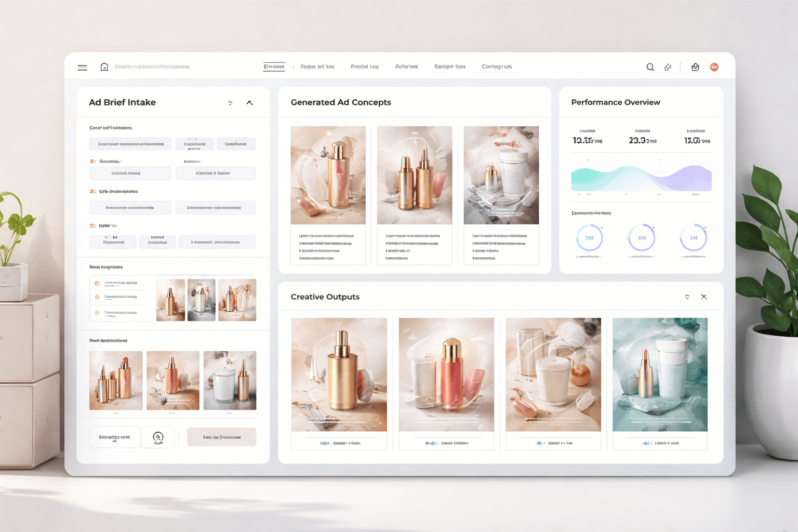Collapse the Ad Brief Intake panel
This screenshot has height=532, width=798.
pyautogui.click(x=250, y=103)
